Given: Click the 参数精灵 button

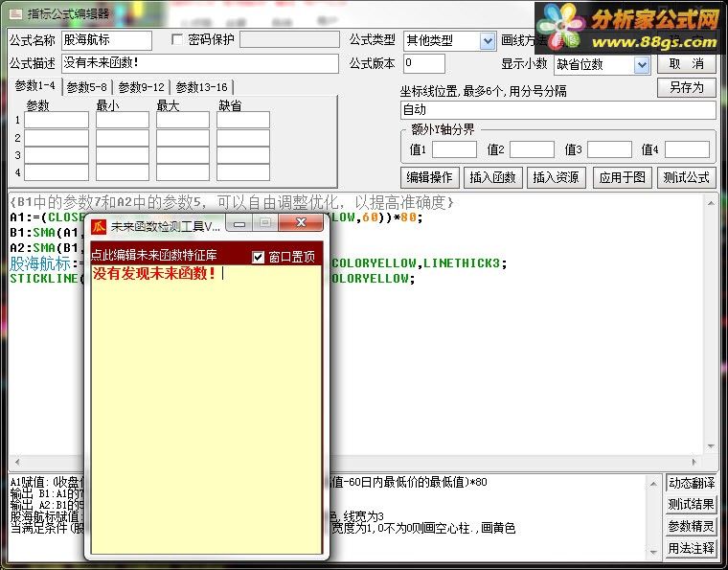Looking at the screenshot, I should click(x=691, y=526).
